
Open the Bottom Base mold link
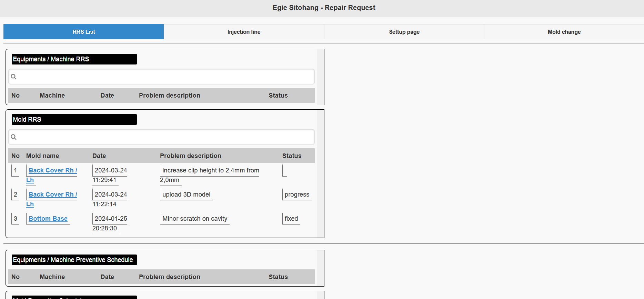[x=48, y=219]
